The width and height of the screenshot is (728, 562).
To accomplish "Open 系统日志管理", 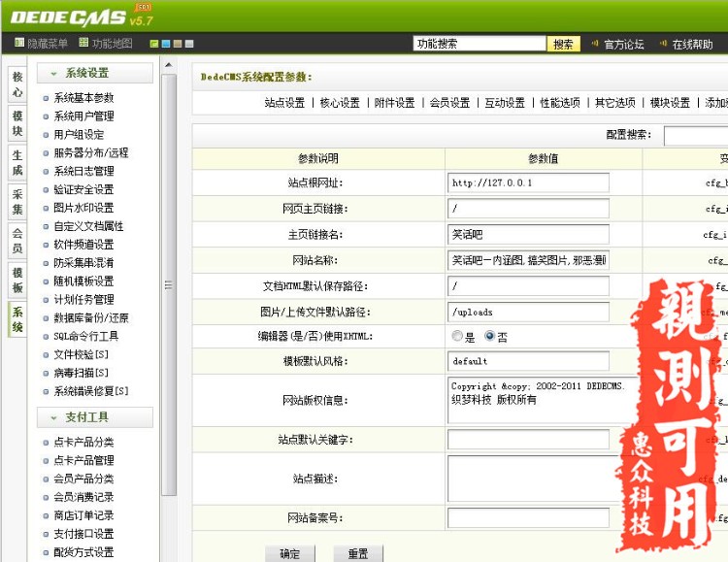I will 83,172.
